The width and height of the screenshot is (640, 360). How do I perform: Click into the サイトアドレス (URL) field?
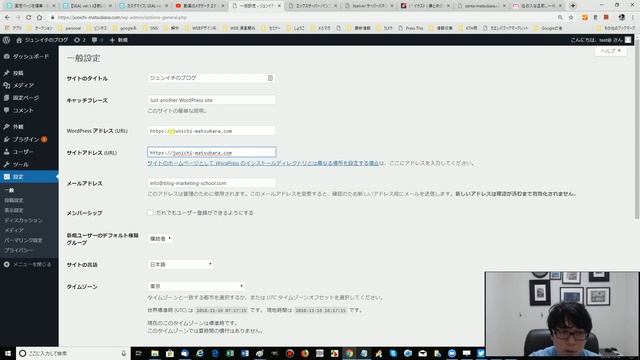211,152
